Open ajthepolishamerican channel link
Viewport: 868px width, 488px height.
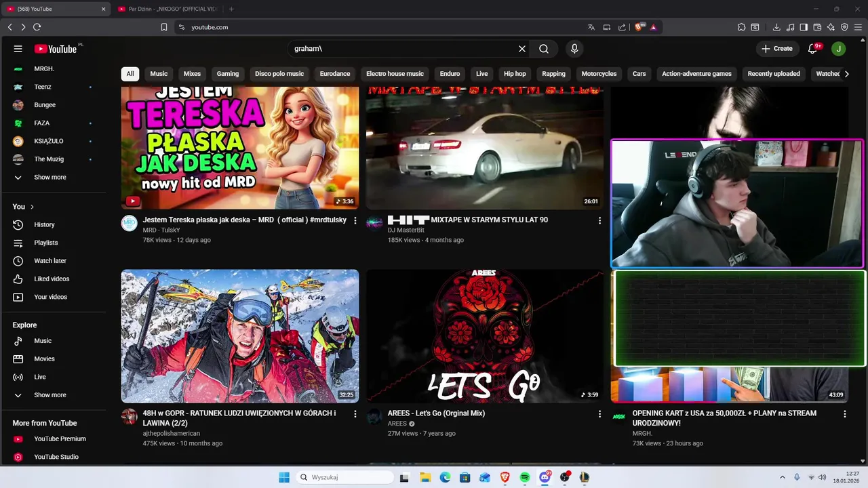pyautogui.click(x=172, y=433)
